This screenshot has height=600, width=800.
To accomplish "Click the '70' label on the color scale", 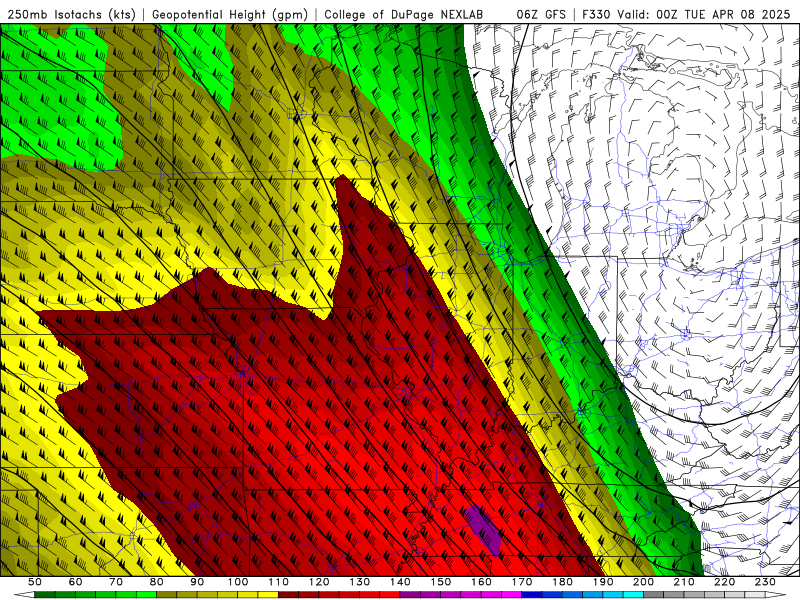I will pos(116,582).
